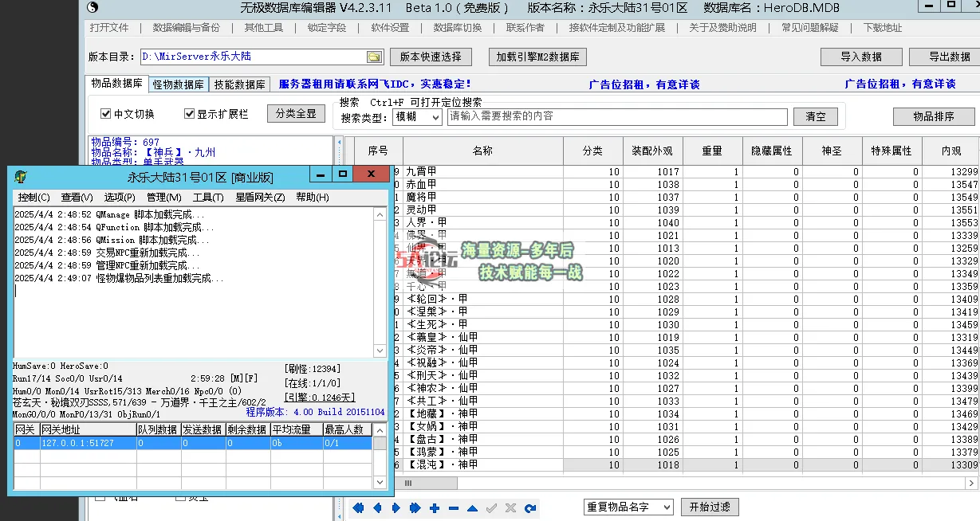Open the 搜索类型 模糊 dropdown
Viewport: 980px width, 521px height.
(417, 116)
